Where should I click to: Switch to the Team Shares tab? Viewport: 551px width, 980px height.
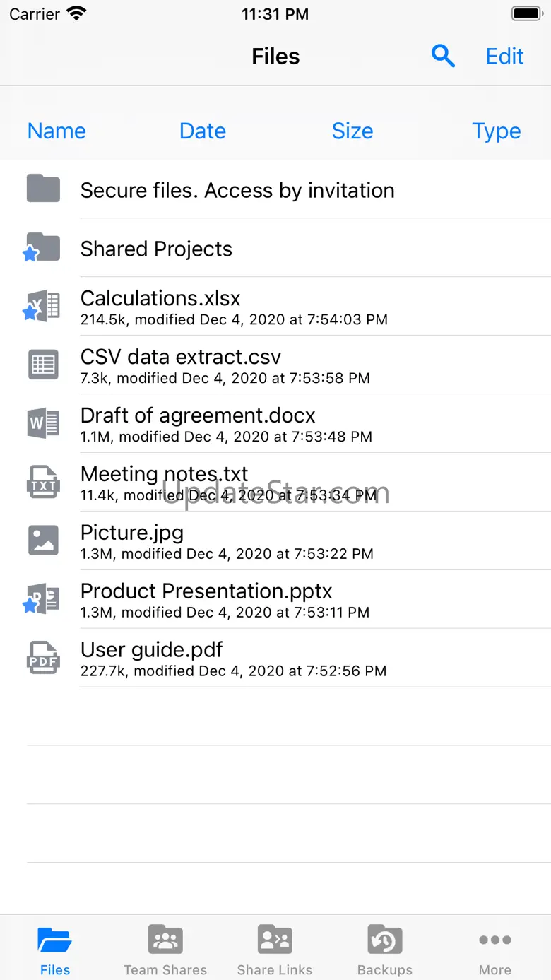coord(165,949)
